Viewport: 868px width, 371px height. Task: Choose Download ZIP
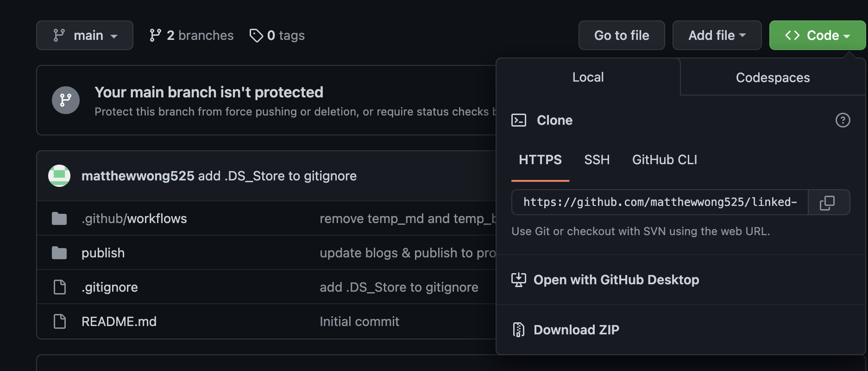pos(576,330)
